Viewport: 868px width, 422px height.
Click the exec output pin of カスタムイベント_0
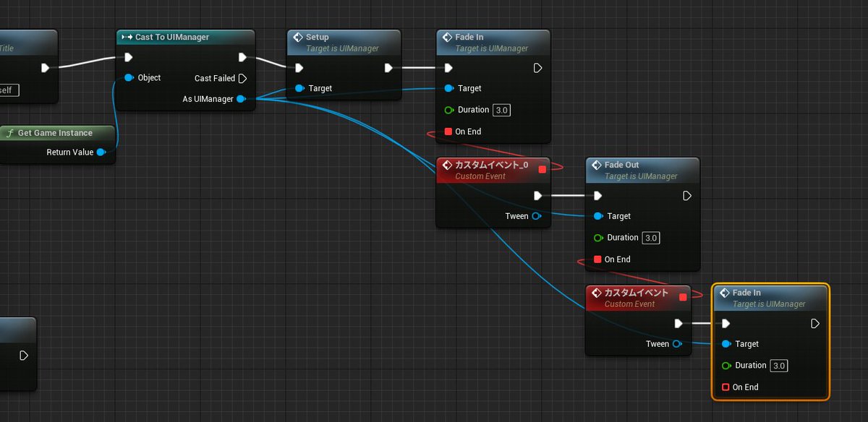tap(537, 196)
